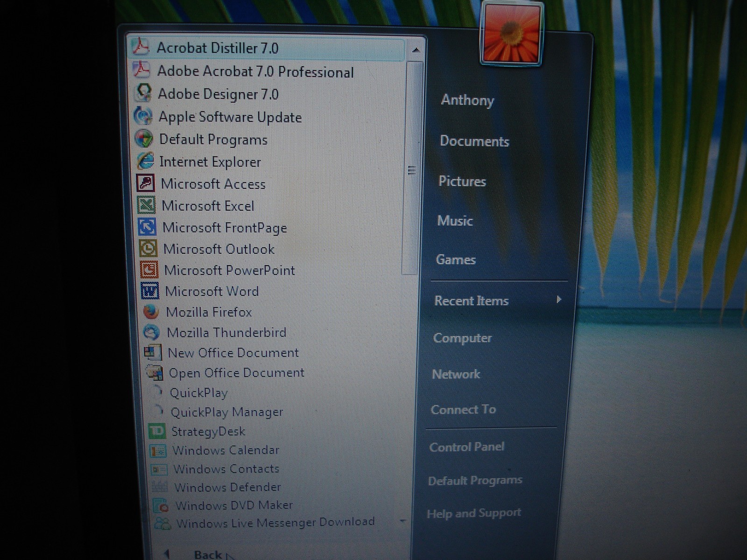Open Documents from the Start menu
Image resolution: width=747 pixels, height=560 pixels.
pos(474,141)
